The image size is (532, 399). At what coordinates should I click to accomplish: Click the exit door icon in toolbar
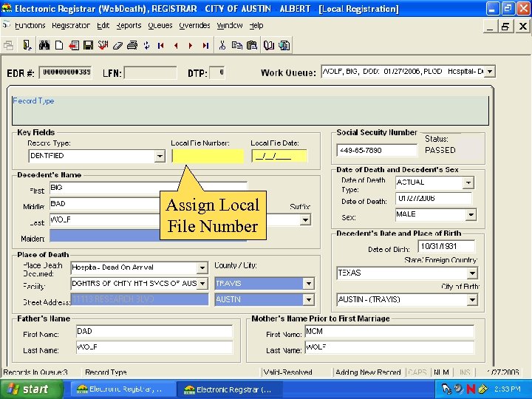pos(27,45)
